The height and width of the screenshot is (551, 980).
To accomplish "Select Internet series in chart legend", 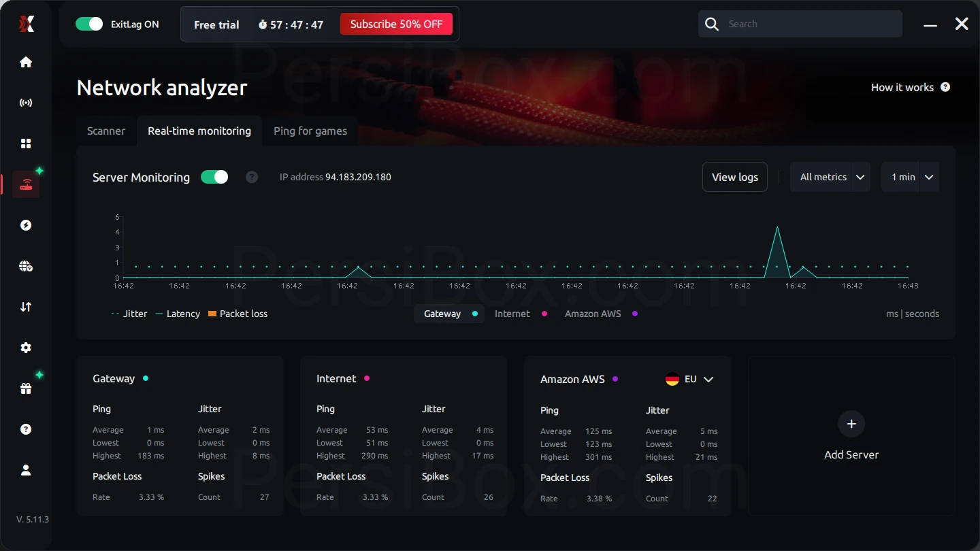I will 521,314.
